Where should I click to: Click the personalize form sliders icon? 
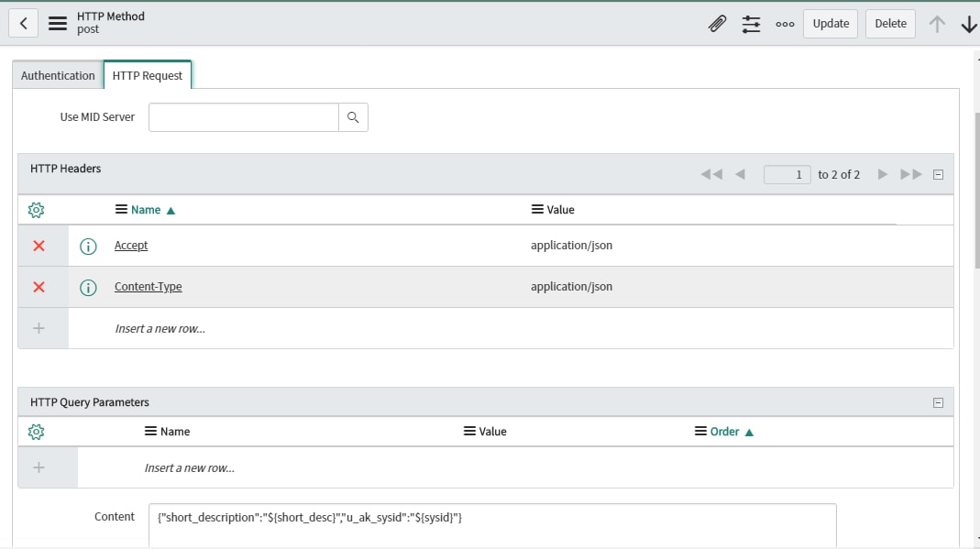point(752,23)
